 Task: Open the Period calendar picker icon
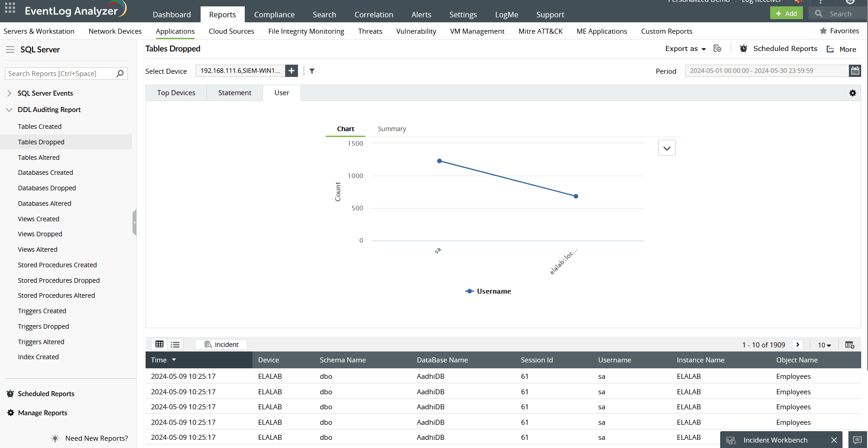855,71
